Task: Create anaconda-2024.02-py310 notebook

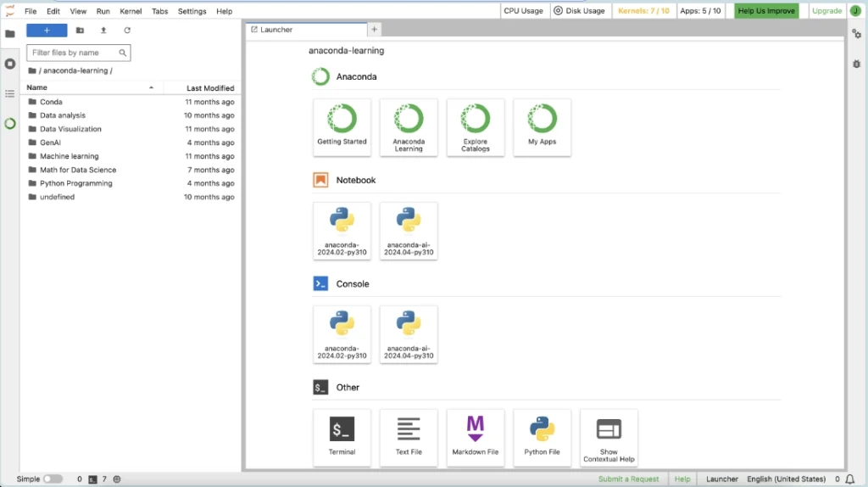Action: (342, 231)
